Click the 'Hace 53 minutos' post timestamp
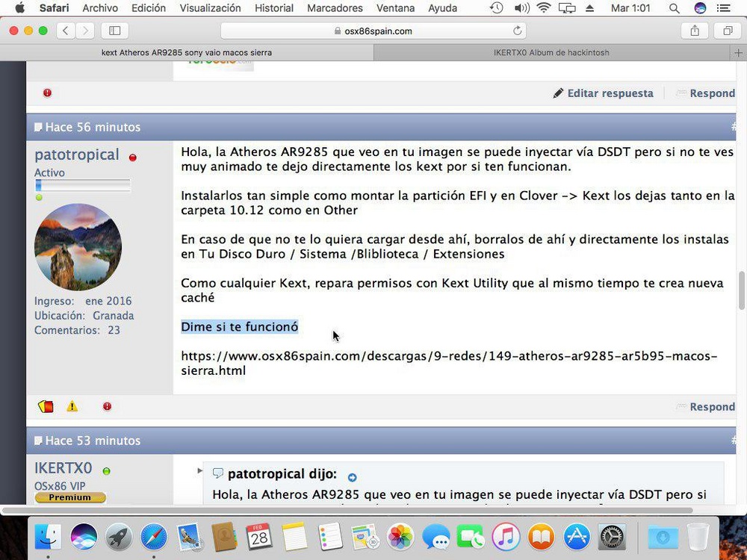The width and height of the screenshot is (747, 560). [x=93, y=441]
